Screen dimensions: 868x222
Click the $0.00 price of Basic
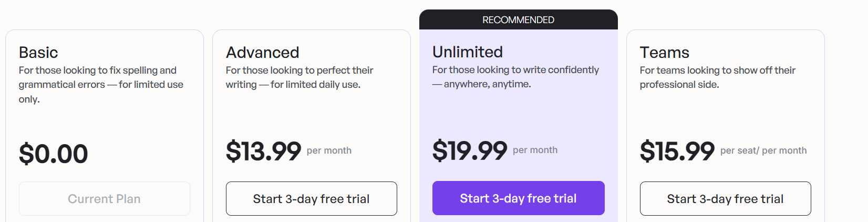tap(54, 154)
